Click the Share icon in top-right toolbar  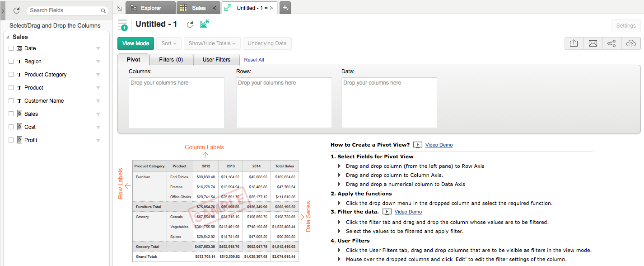611,43
